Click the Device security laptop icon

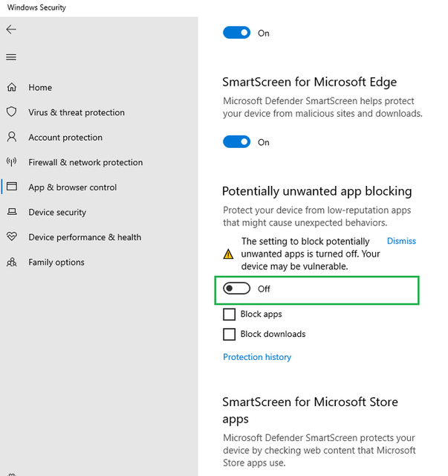coord(12,212)
